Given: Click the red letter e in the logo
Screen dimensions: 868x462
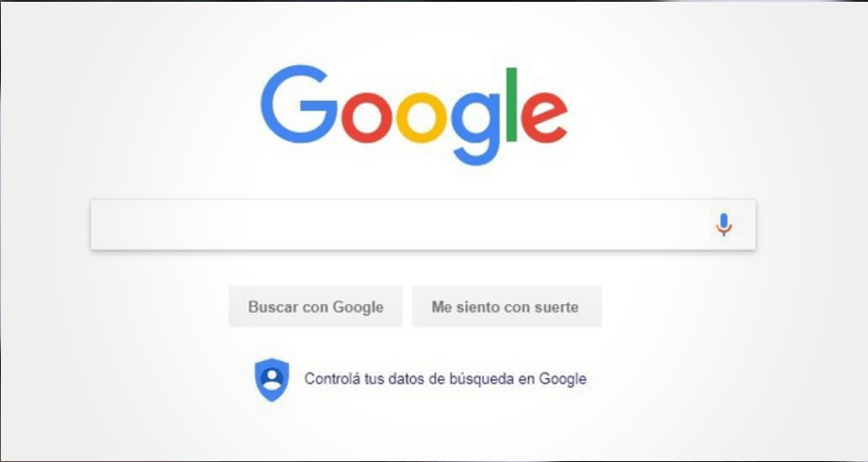Looking at the screenshot, I should 544,118.
